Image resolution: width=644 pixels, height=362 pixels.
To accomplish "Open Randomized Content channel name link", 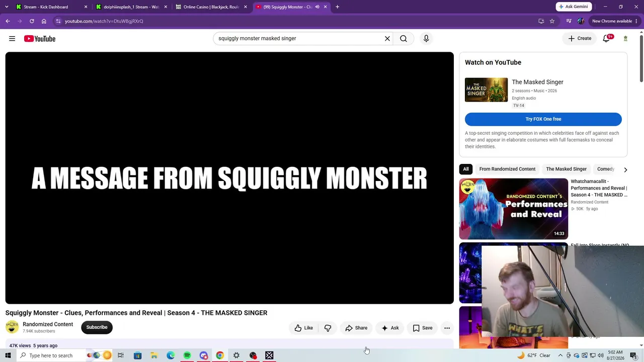I will coord(48,324).
